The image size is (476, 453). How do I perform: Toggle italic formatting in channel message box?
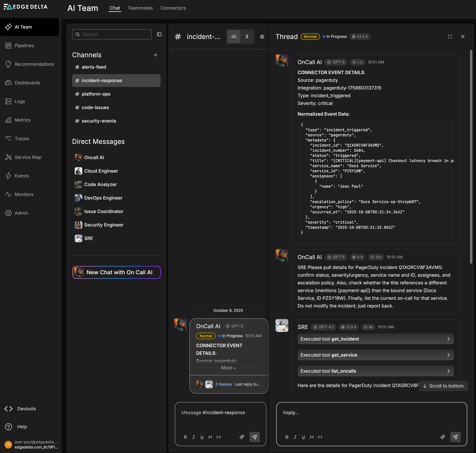pos(193,437)
